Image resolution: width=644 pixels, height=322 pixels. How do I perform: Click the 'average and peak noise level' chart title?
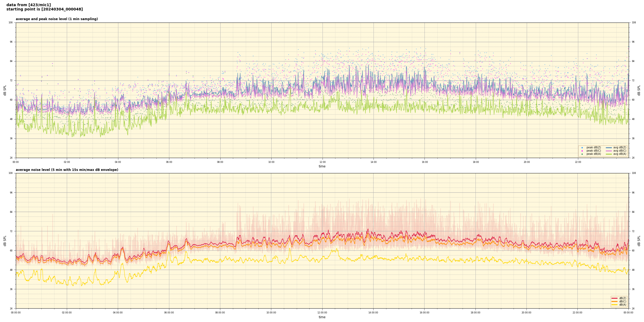(57, 19)
